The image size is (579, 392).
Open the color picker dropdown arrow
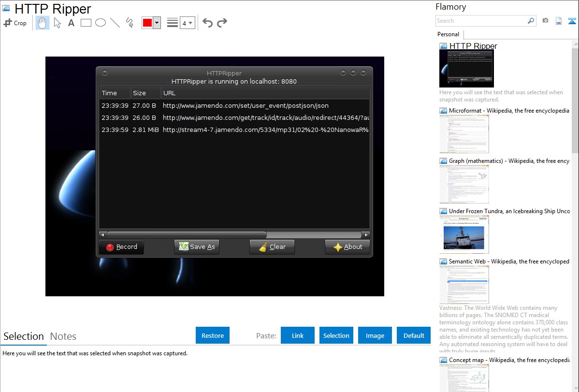pyautogui.click(x=157, y=23)
